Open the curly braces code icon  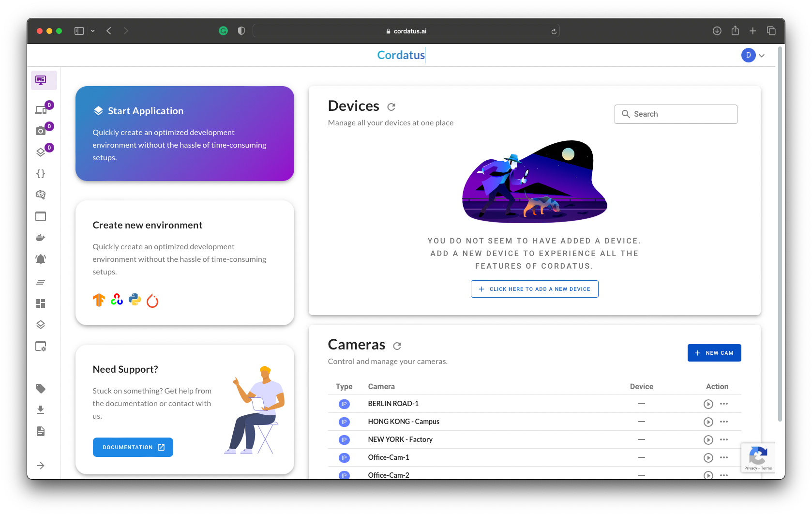[41, 173]
